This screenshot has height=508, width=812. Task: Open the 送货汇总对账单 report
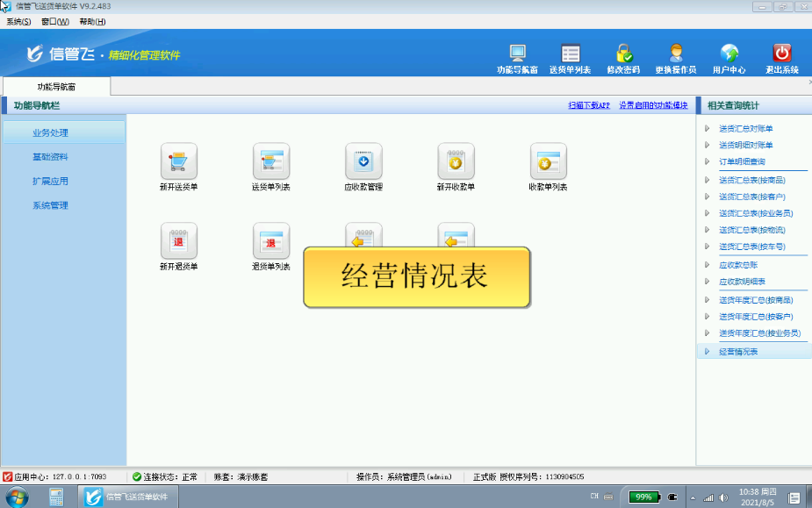pyautogui.click(x=745, y=129)
